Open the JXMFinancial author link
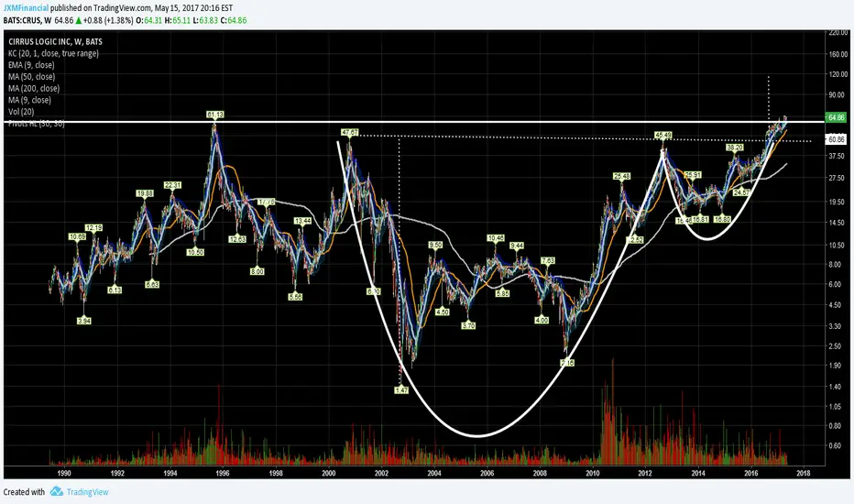This screenshot has height=504, width=854. pyautogui.click(x=26, y=8)
